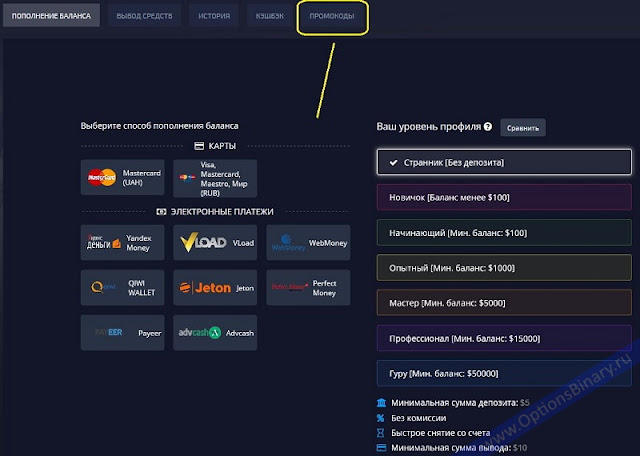Click the bank icon by Минимальная сумма депозита
Image resolution: width=640 pixels, height=456 pixels.
tap(381, 403)
